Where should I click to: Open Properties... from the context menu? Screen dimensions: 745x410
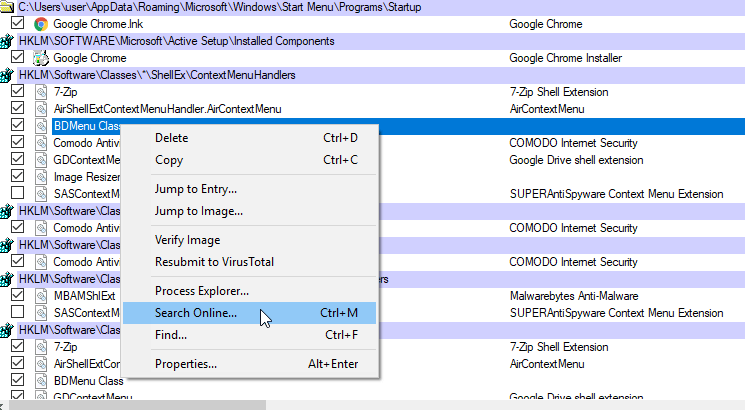[249, 364]
